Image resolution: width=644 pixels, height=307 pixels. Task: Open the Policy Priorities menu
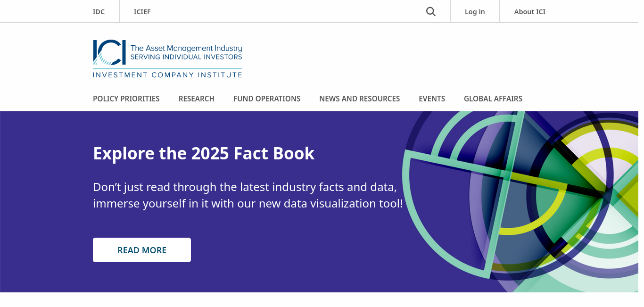point(126,99)
